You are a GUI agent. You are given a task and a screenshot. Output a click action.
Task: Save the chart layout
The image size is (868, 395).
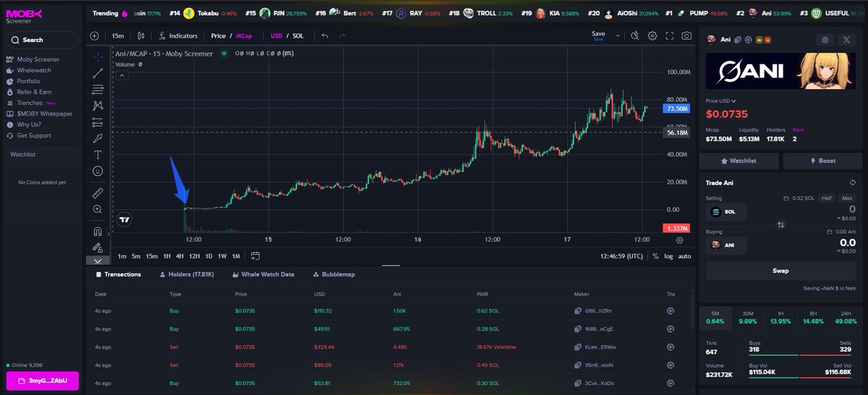(598, 35)
